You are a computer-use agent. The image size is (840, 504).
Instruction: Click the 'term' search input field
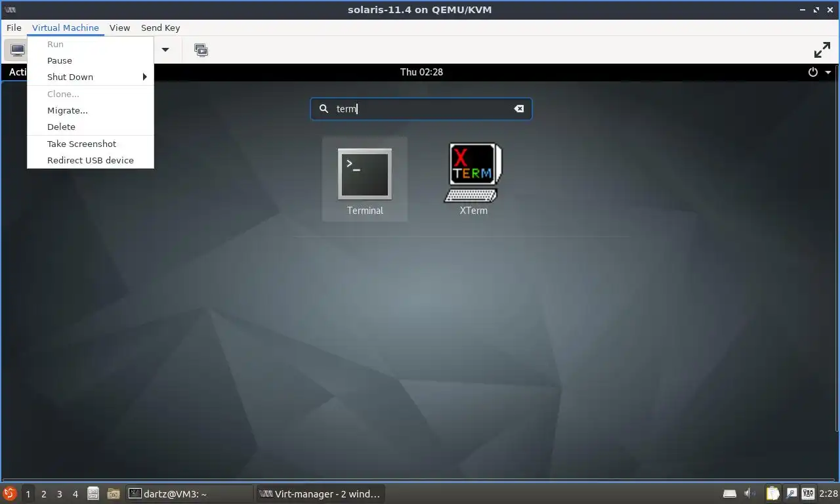(421, 109)
